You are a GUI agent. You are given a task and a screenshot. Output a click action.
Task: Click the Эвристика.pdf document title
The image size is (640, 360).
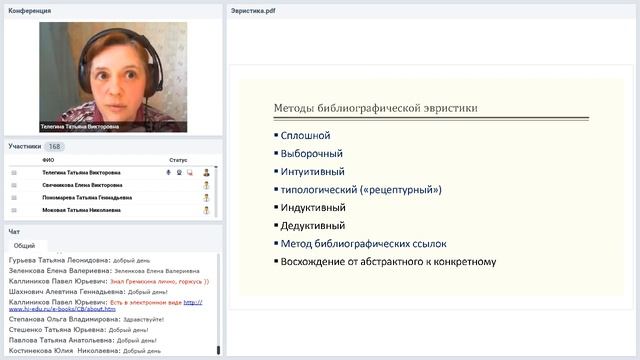click(253, 11)
